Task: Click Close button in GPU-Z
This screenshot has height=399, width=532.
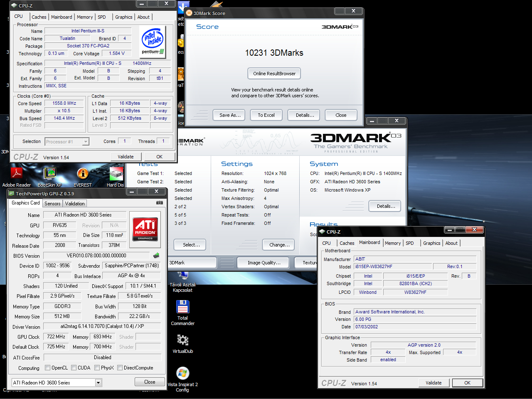Action: (150, 382)
